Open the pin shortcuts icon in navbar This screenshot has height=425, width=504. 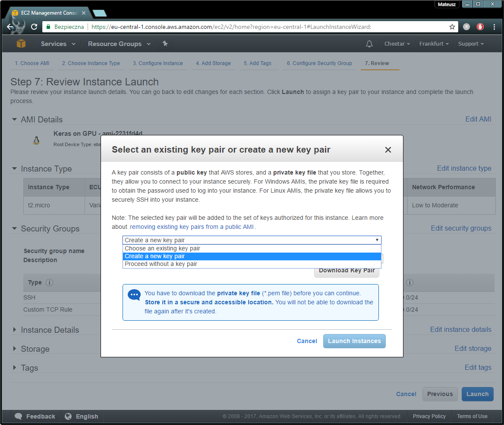tap(165, 44)
